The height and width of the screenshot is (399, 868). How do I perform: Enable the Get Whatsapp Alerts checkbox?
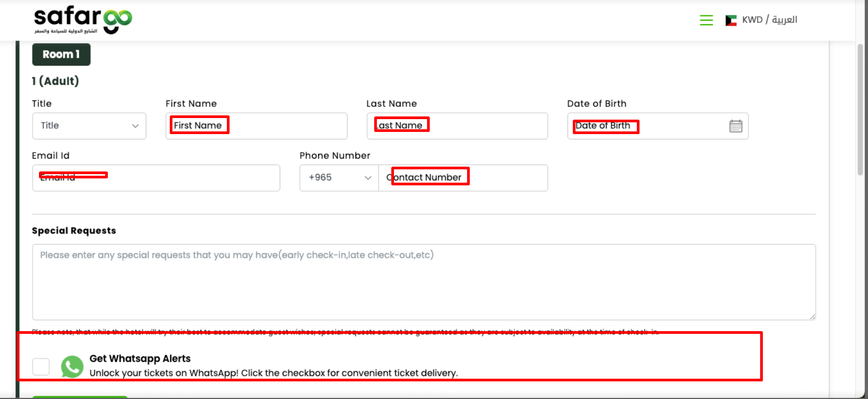coord(41,366)
